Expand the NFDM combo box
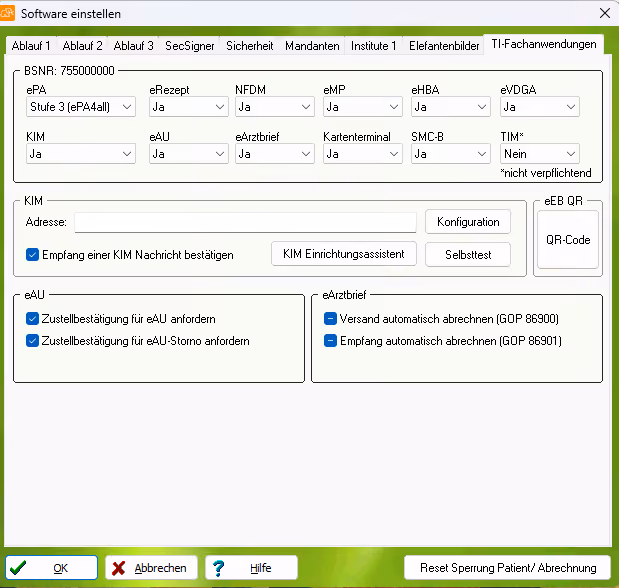The width and height of the screenshot is (619, 588). pos(274,107)
